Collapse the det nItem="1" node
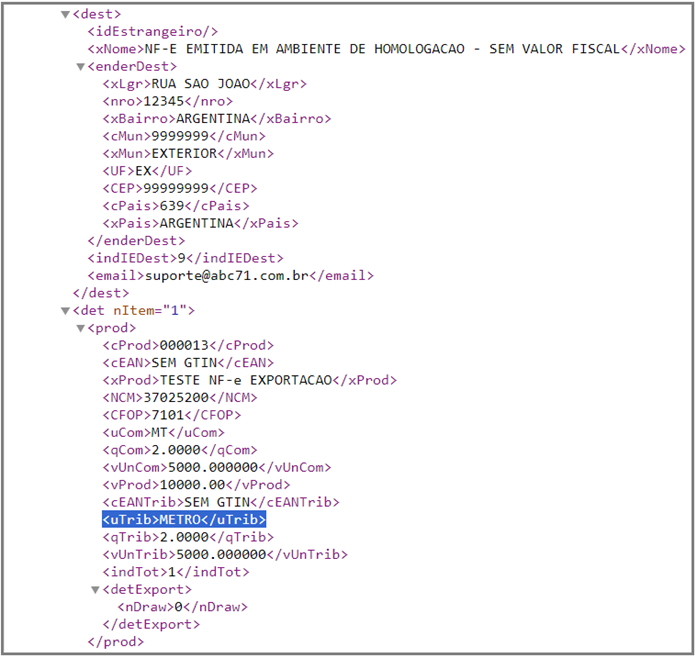697x658 pixels. 65,311
